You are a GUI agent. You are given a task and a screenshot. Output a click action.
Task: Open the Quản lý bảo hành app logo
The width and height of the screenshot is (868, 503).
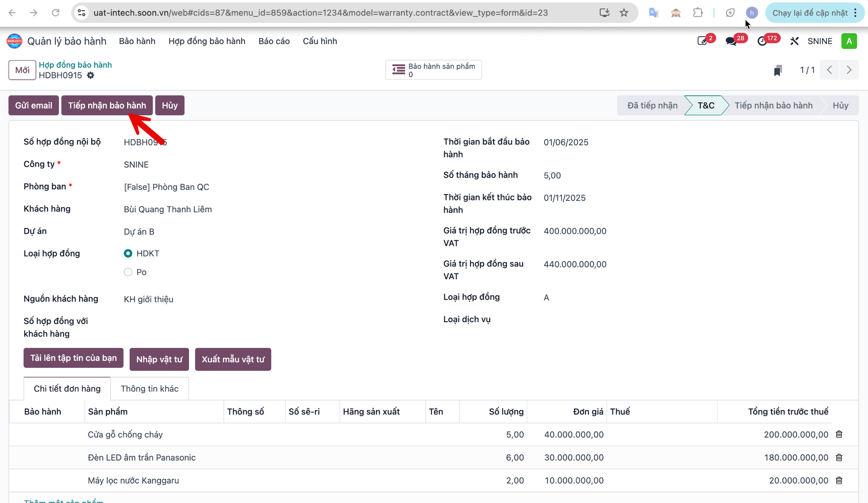click(14, 41)
